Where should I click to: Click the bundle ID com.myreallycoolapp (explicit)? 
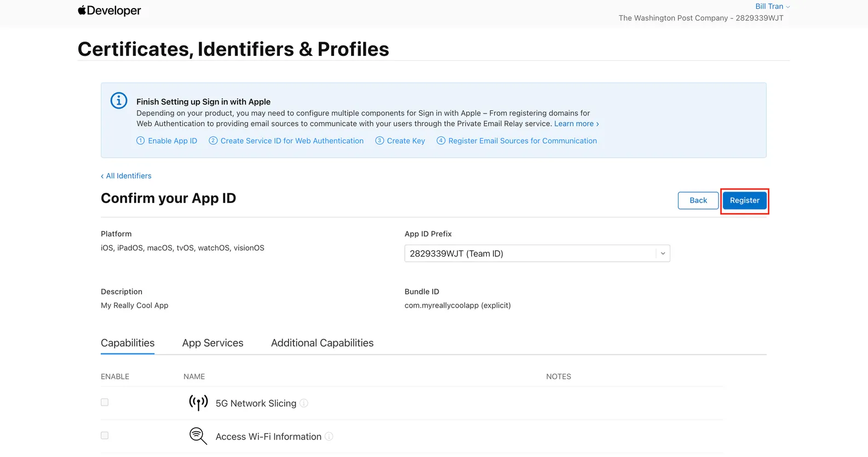click(458, 305)
